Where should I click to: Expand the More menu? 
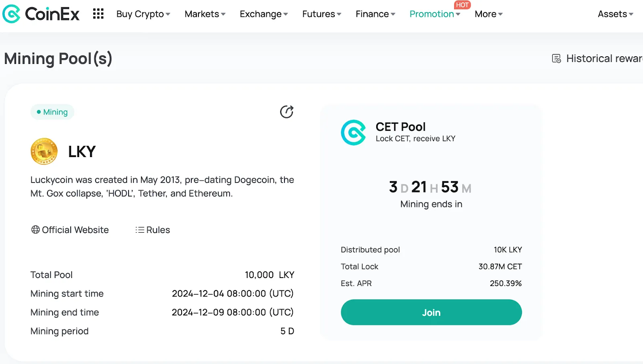489,14
